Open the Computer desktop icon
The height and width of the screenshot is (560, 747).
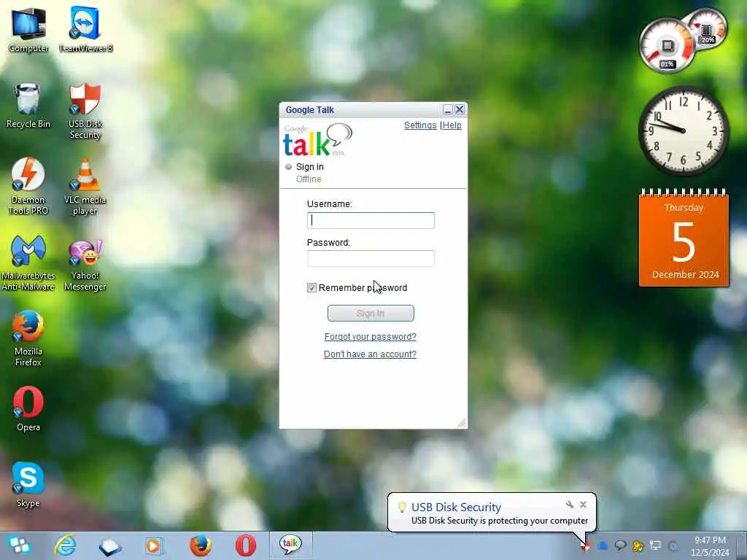[28, 29]
